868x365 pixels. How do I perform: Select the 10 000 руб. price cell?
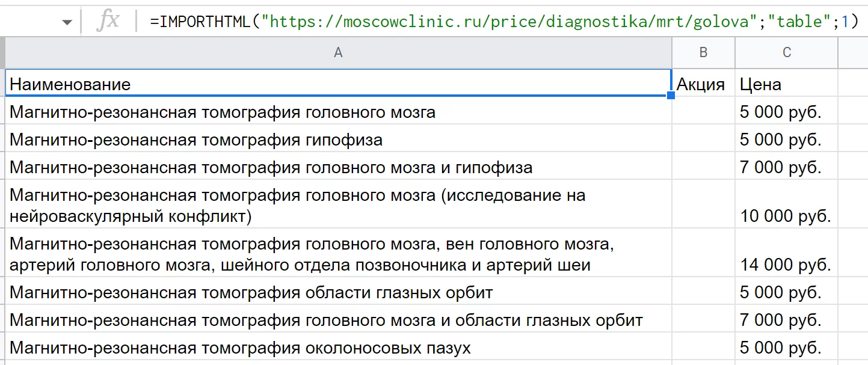786,215
